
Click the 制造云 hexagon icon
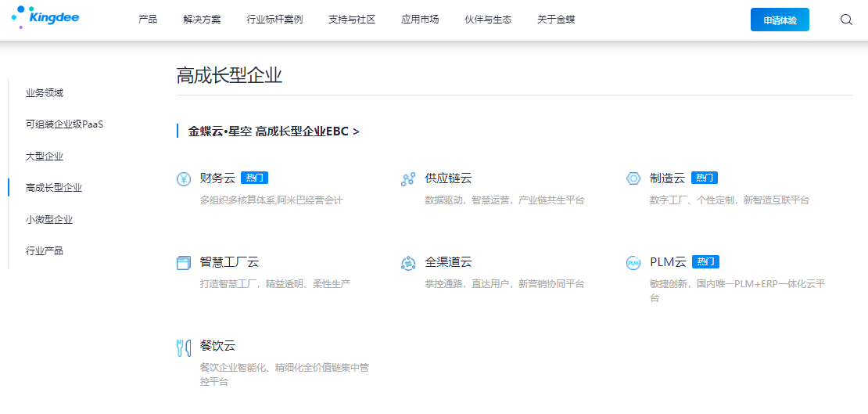[633, 178]
